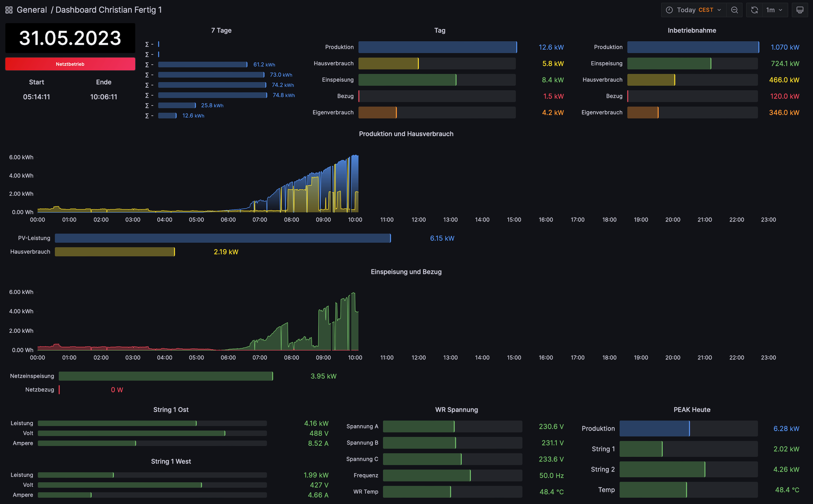
Task: Click Produktion und Hausverbrauch panel title
Action: tap(406, 134)
